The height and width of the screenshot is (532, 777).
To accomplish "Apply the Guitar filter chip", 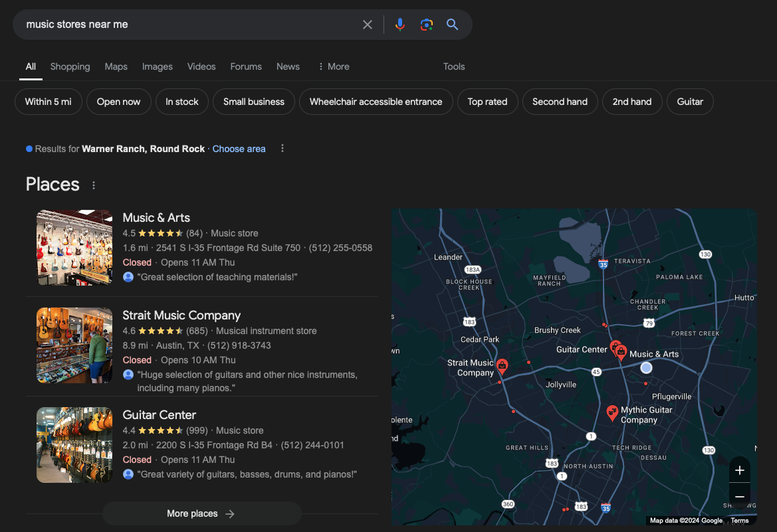I will (690, 102).
